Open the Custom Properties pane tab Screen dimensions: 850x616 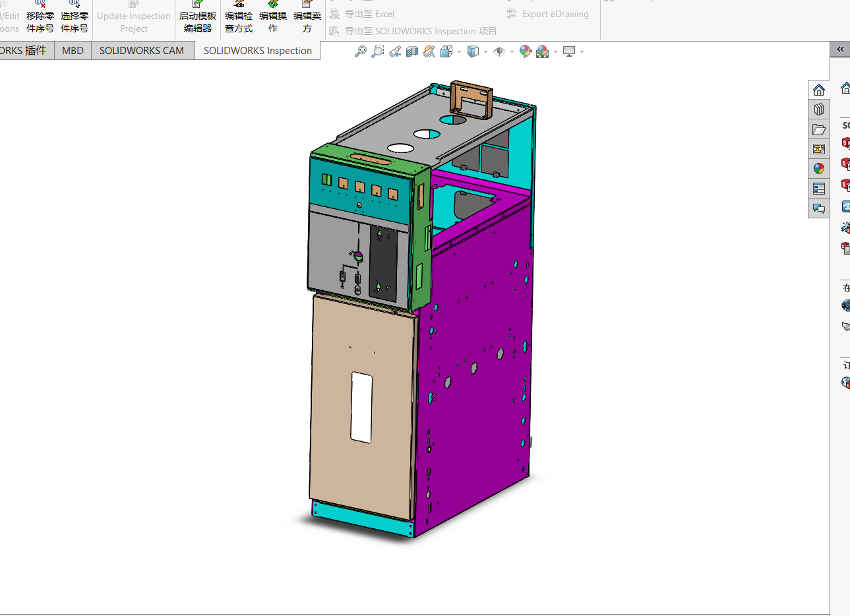[819, 189]
